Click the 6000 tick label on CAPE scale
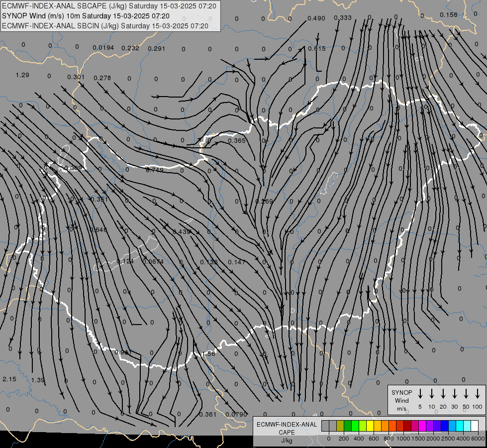This screenshot has width=487, height=448. (478, 439)
